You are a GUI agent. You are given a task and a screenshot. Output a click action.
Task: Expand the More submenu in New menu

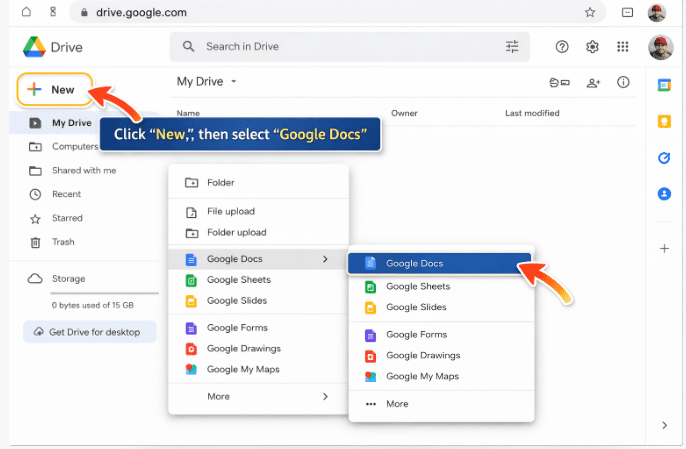(325, 397)
